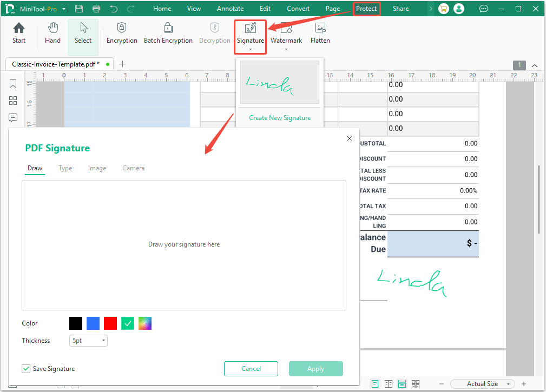Select the Hand tool
This screenshot has height=392, width=546.
tap(52, 32)
